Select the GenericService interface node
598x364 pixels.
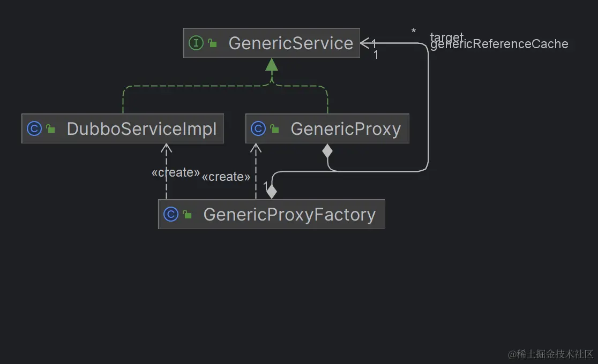click(290, 43)
